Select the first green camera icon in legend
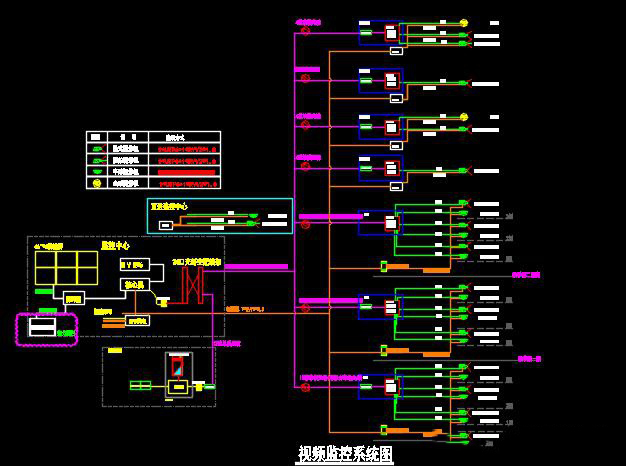The height and width of the screenshot is (466, 626). click(x=96, y=148)
